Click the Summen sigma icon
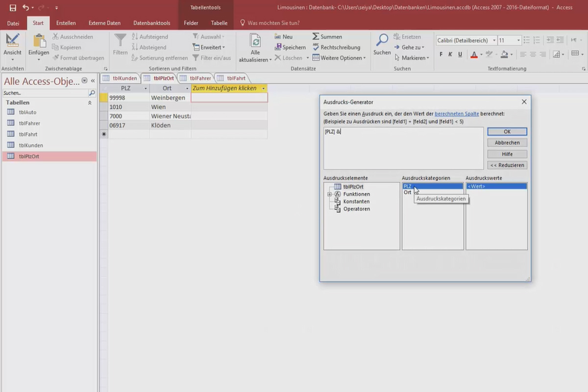Image resolution: width=588 pixels, height=392 pixels. click(x=316, y=37)
